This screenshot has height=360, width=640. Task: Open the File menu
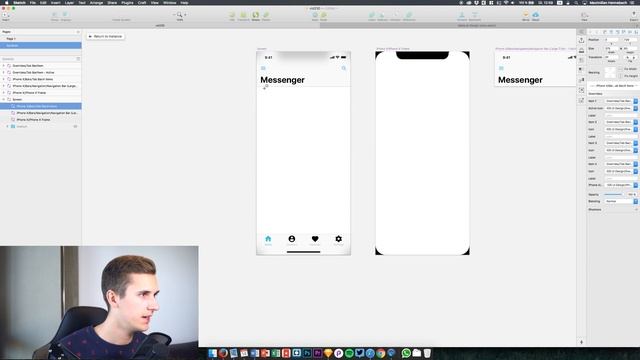[33, 2]
